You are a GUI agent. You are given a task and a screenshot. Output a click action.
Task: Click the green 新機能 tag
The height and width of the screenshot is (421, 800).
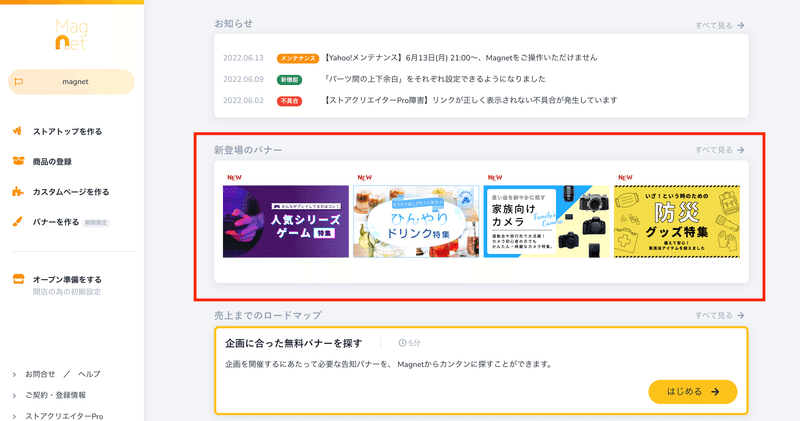point(289,80)
